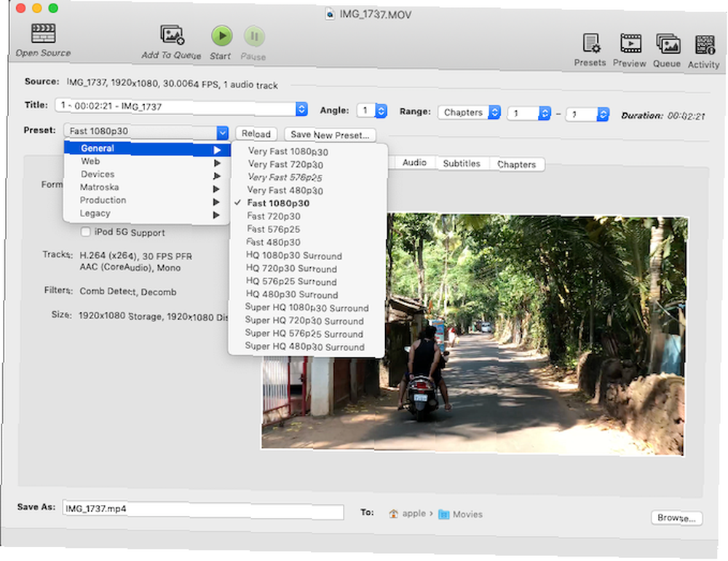Start encoding with the green Start button
Image resolution: width=728 pixels, height=561 pixels.
point(221,36)
